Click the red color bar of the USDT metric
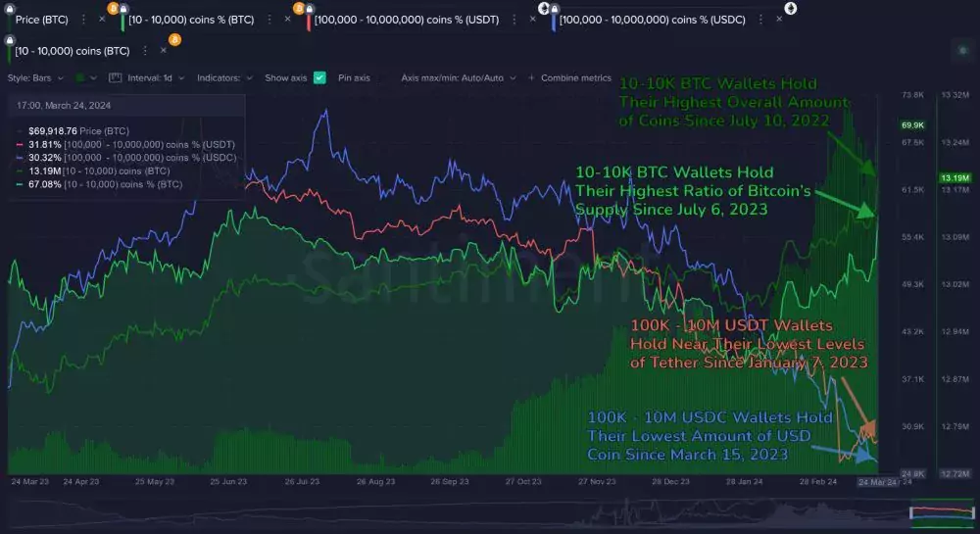The height and width of the screenshot is (534, 980). pyautogui.click(x=309, y=22)
